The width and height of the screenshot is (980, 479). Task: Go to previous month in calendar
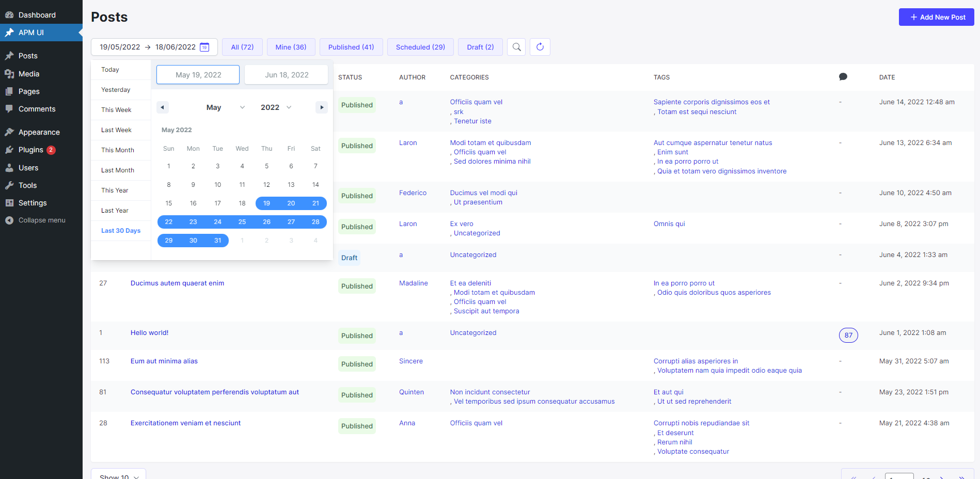163,107
